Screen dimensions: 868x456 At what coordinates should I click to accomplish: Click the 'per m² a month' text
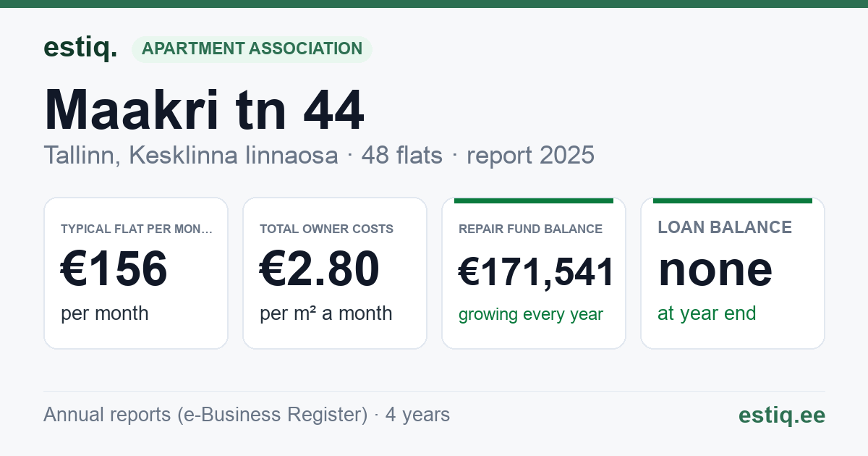tap(326, 313)
